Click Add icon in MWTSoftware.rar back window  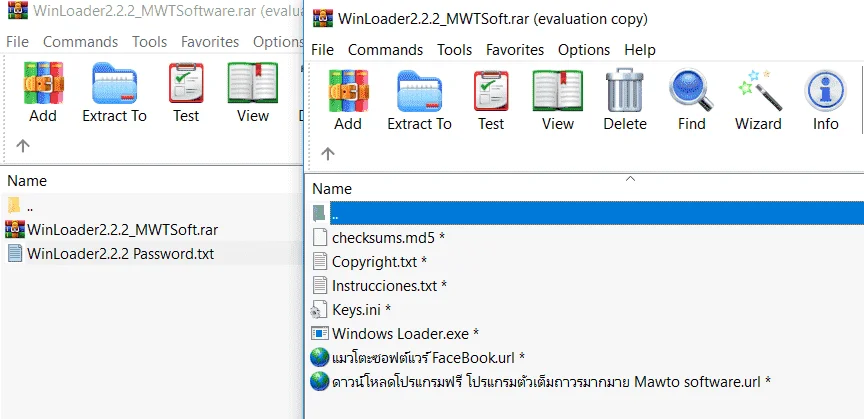coord(44,83)
